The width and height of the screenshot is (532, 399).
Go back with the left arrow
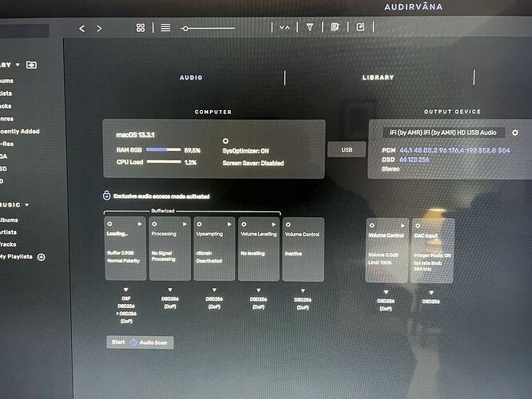tap(81, 29)
